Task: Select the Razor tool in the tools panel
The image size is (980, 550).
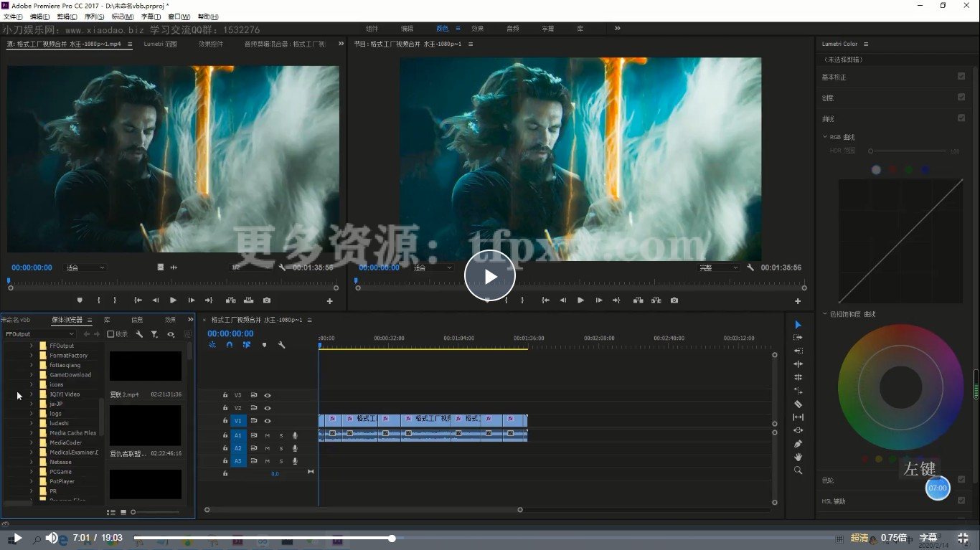Action: [x=798, y=404]
